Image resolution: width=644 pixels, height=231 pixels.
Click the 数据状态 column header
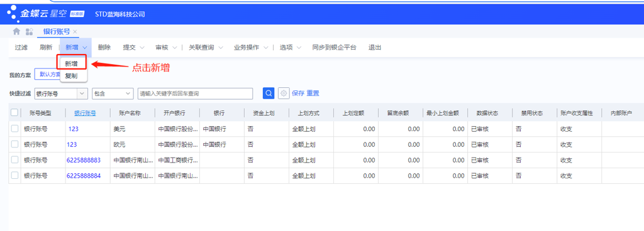pos(487,113)
